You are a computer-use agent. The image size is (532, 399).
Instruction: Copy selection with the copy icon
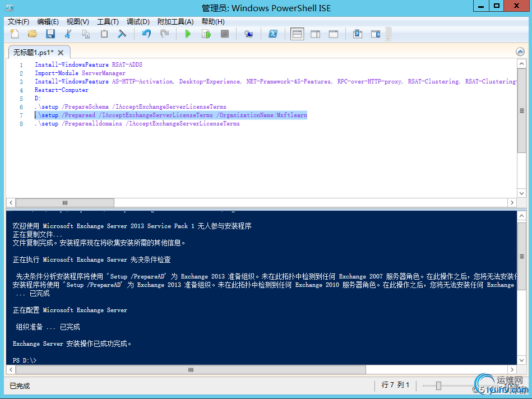point(86,34)
